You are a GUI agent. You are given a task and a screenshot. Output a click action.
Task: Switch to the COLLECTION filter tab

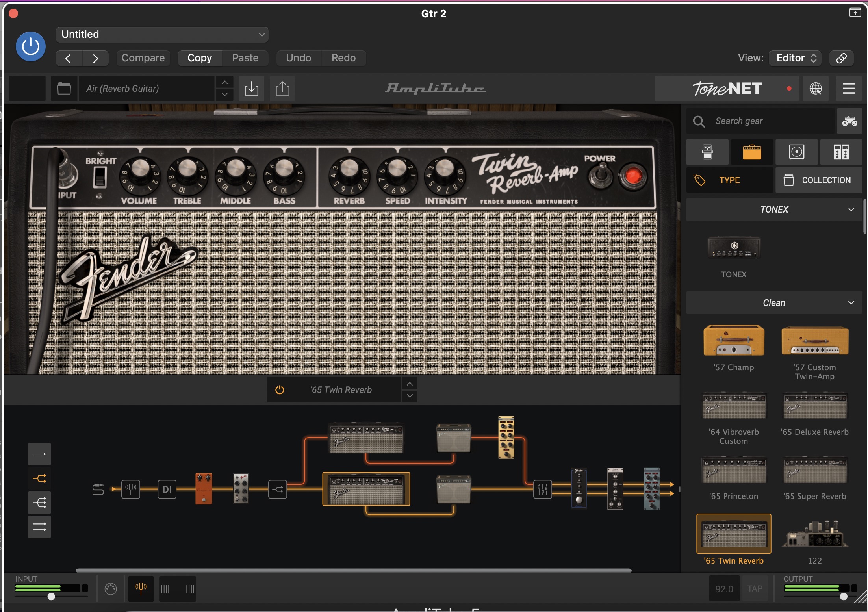pyautogui.click(x=819, y=180)
